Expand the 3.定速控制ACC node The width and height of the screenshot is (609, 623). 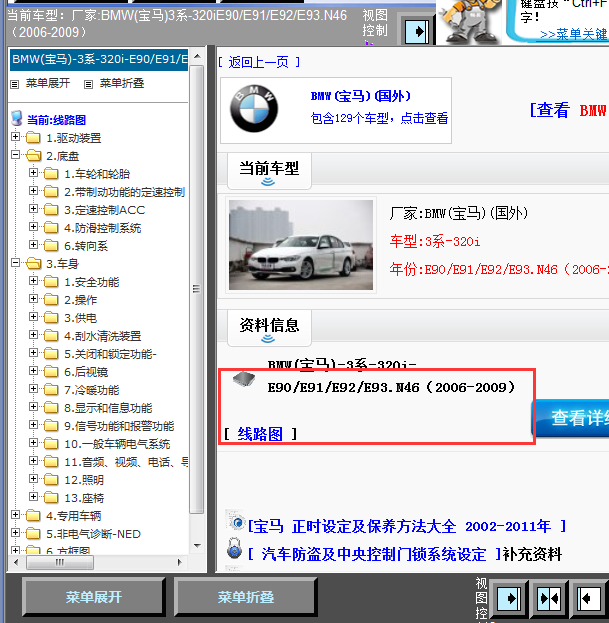33,209
